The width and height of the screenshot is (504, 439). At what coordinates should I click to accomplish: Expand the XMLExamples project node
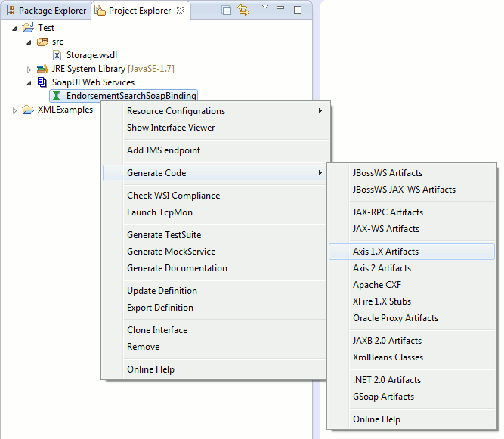click(14, 110)
